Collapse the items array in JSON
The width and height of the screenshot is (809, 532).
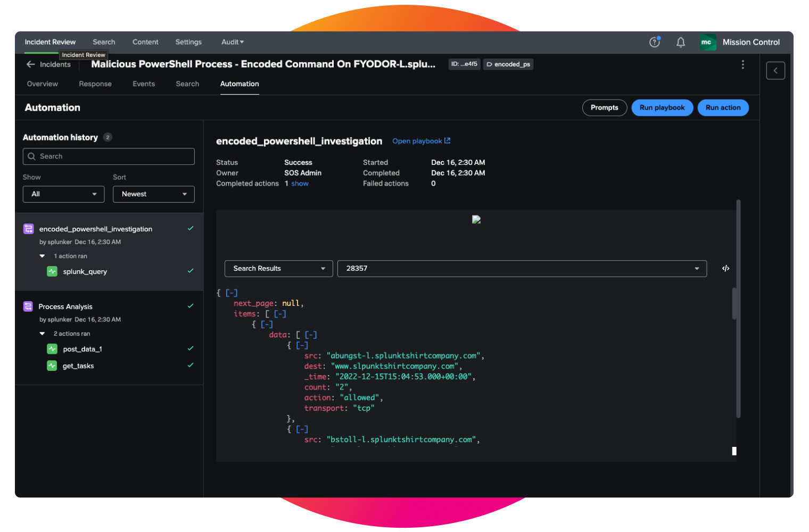pos(280,314)
